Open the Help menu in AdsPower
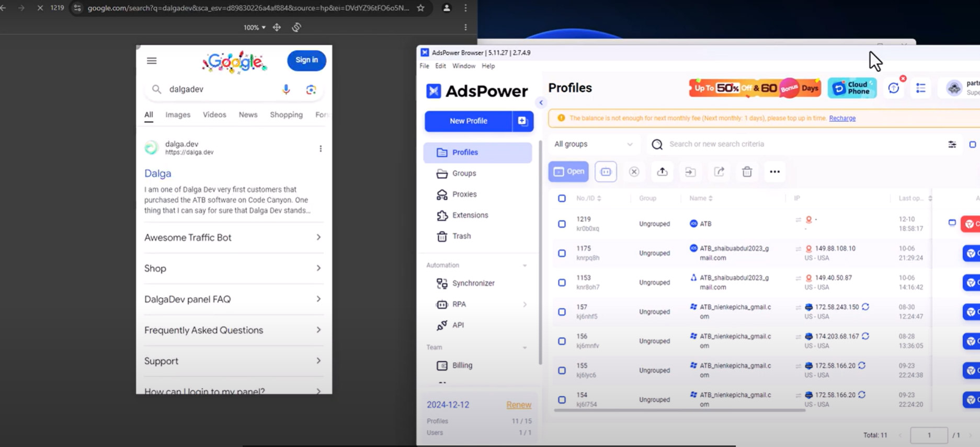This screenshot has height=447, width=980. point(488,66)
